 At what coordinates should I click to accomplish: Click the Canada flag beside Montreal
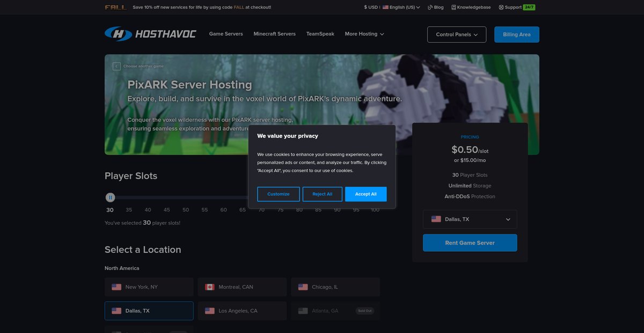tap(210, 287)
